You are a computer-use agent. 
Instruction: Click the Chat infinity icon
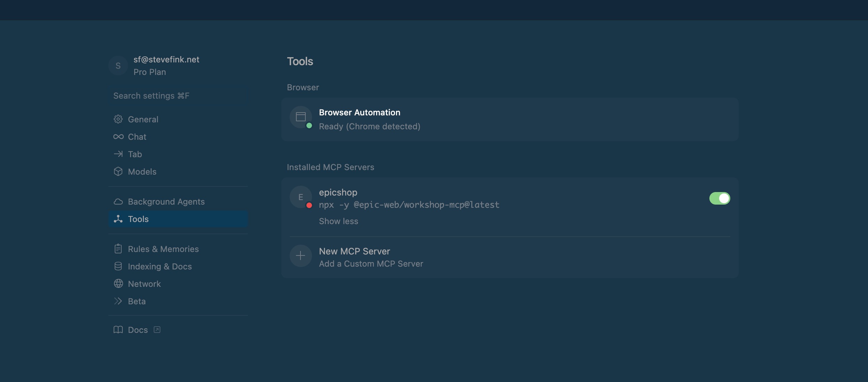[x=118, y=137]
